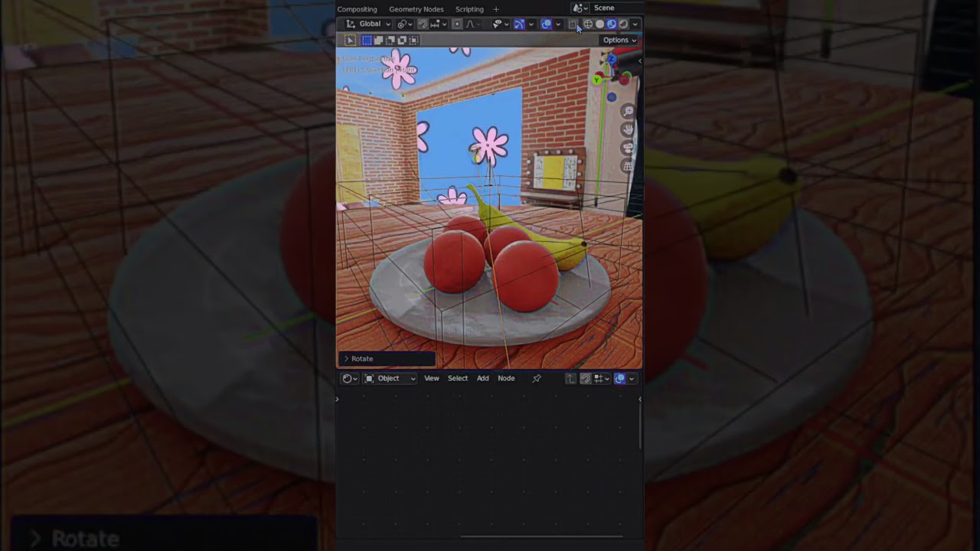
Task: Select the tweak select tool icon
Action: (351, 40)
